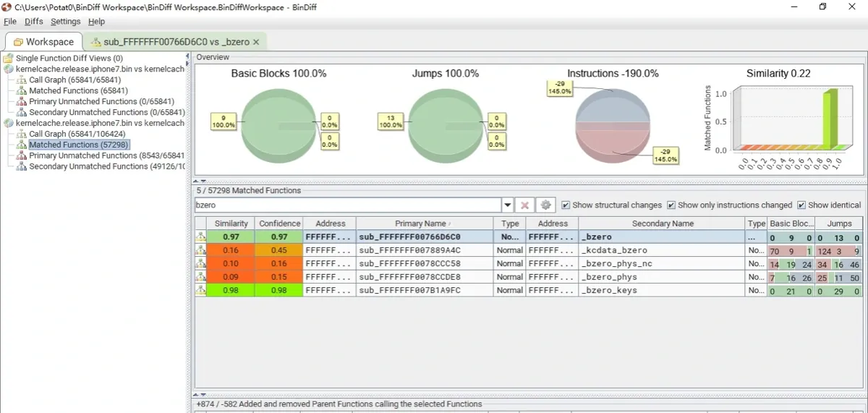The image size is (868, 413).
Task: Select Call Graph (65841/65841) tree node
Action: tap(75, 80)
